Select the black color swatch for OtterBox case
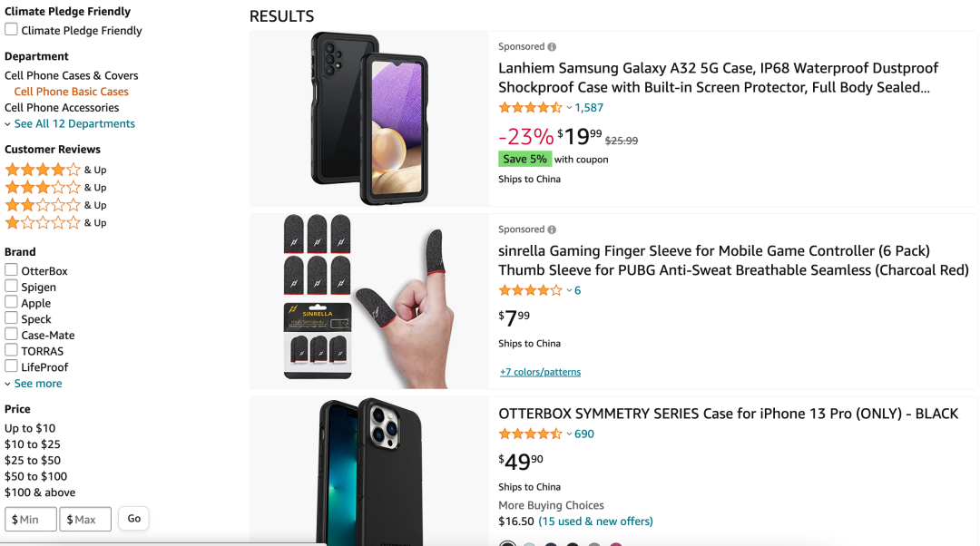This screenshot has height=546, width=980. (x=508, y=544)
